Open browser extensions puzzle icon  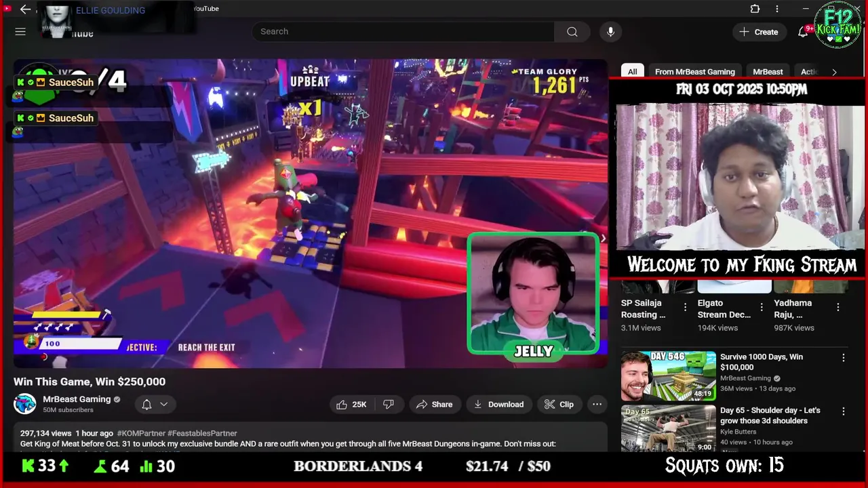pos(755,9)
